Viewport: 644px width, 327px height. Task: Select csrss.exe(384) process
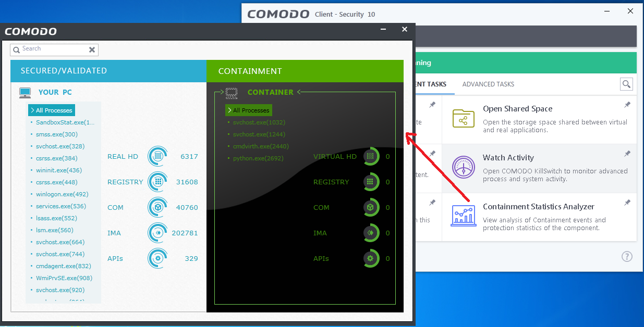[56, 158]
